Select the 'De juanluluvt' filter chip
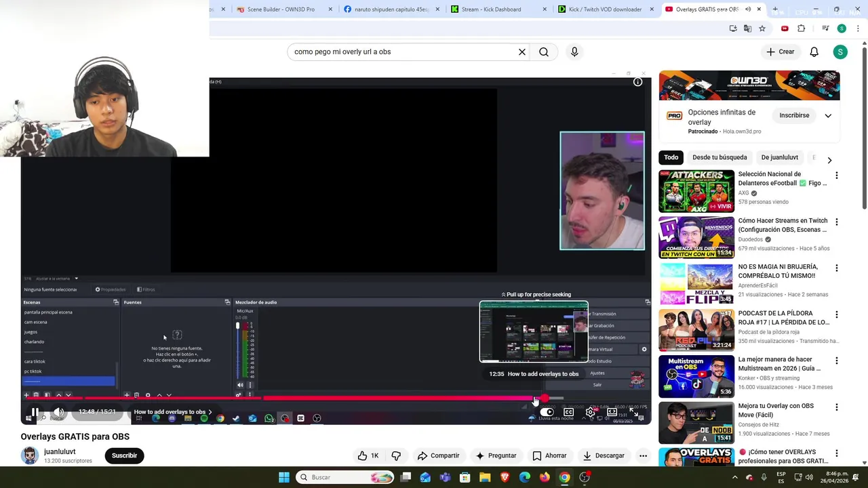The width and height of the screenshot is (868, 488). [x=779, y=157]
